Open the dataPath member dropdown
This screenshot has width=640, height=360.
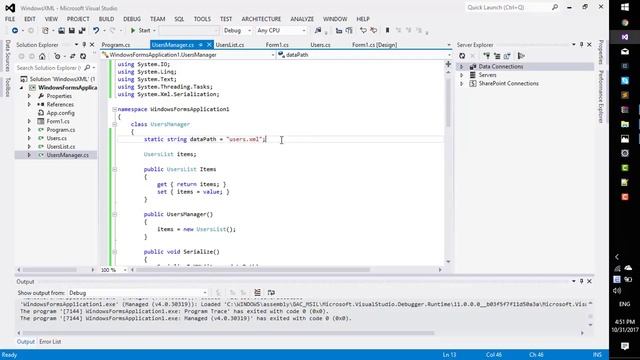pyautogui.click(x=364, y=55)
